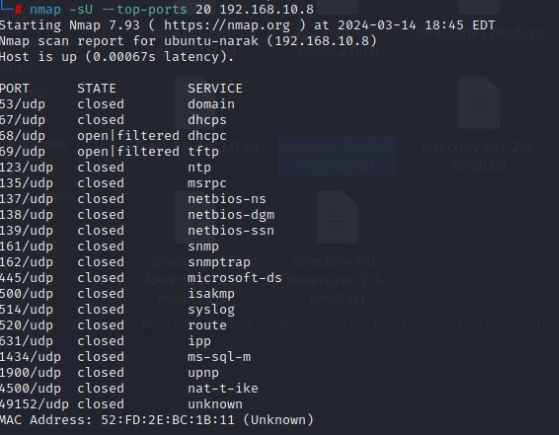The width and height of the screenshot is (559, 435).
Task: Click the PORT column header
Action: click(x=15, y=88)
